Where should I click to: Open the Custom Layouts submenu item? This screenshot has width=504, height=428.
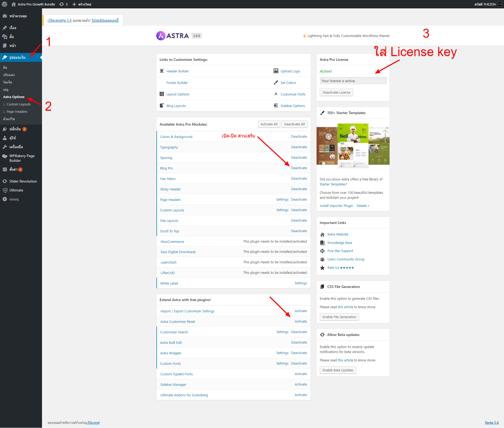click(18, 104)
